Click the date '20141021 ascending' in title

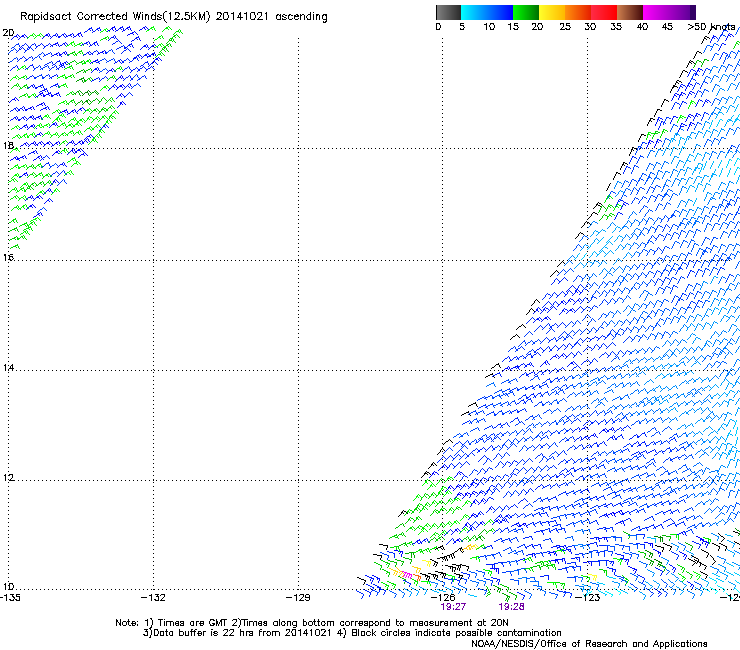271,17
